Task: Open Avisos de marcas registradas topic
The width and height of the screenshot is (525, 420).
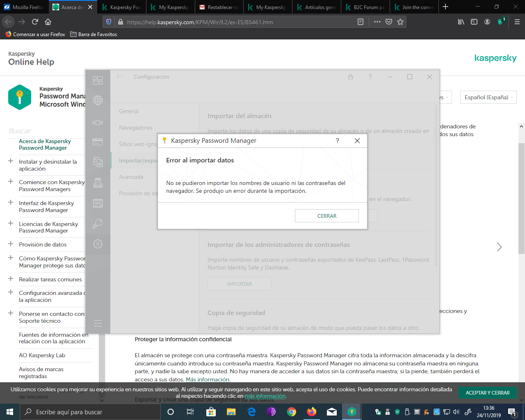Action: pyautogui.click(x=41, y=373)
